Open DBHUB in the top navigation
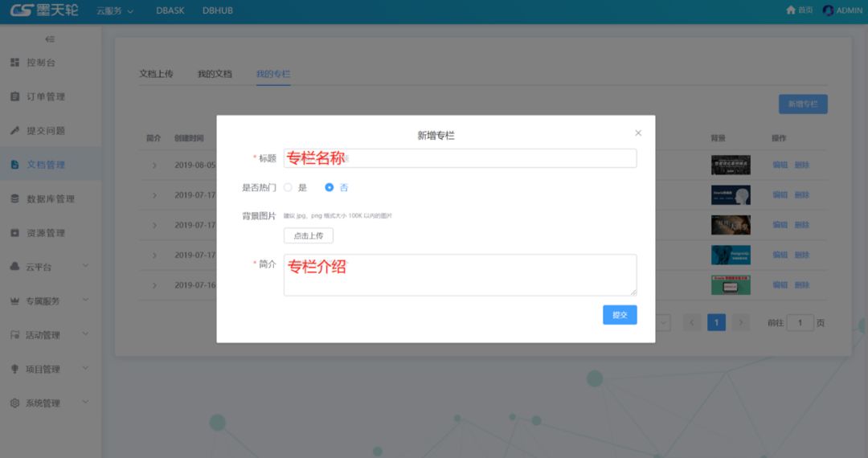The height and width of the screenshot is (458, 868). point(218,10)
